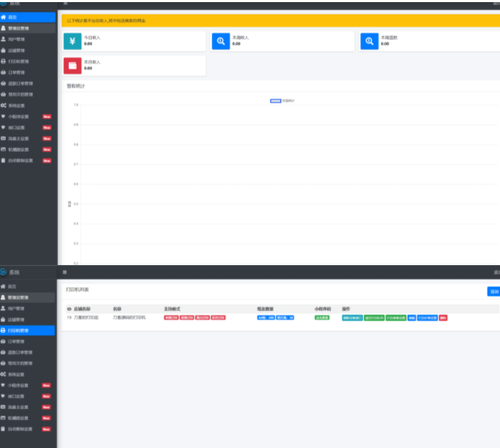Click the teal 刷新设备接口 action button
500x448 pixels.
tap(353, 318)
